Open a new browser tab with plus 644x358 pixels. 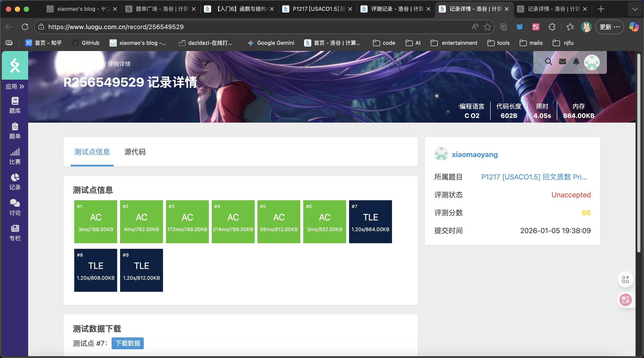(x=601, y=9)
